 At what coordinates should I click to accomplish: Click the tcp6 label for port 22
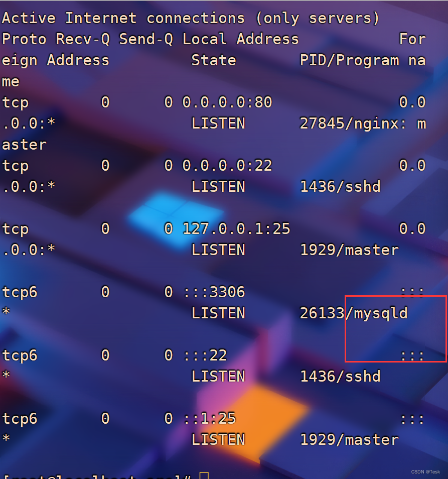pyautogui.click(x=19, y=355)
